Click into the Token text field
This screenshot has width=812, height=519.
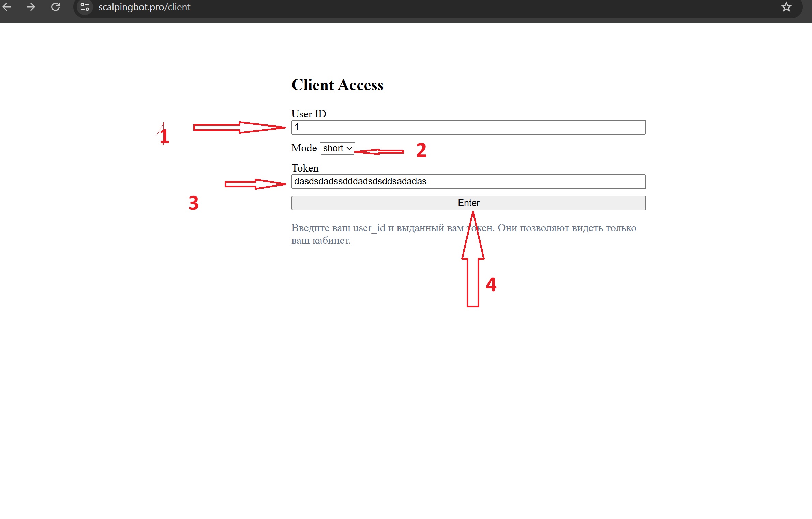(468, 181)
